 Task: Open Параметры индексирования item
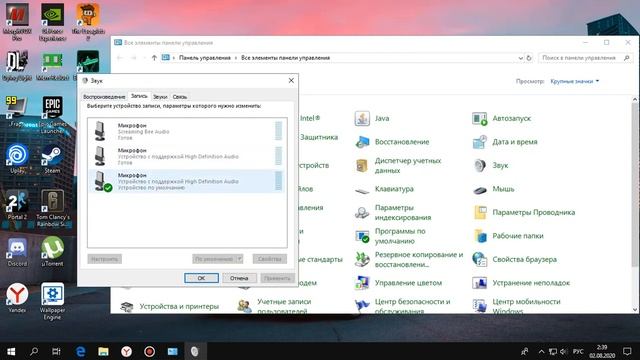(x=393, y=212)
